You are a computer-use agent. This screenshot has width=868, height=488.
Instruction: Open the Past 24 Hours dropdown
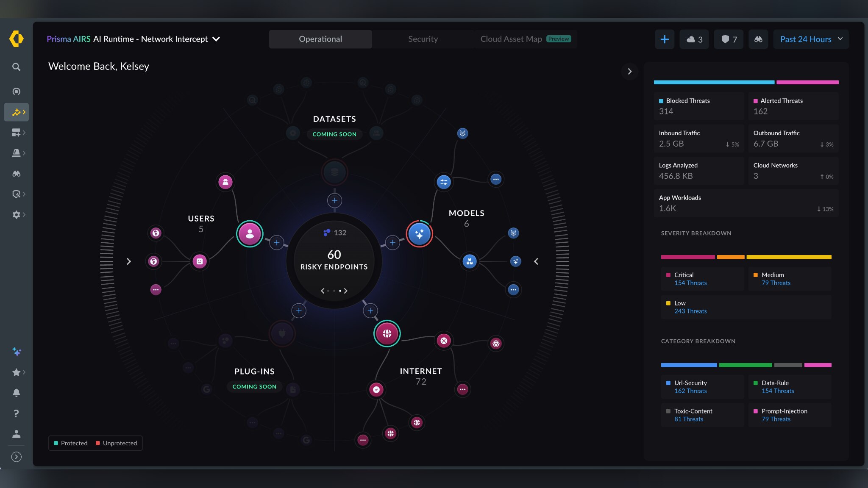point(810,39)
